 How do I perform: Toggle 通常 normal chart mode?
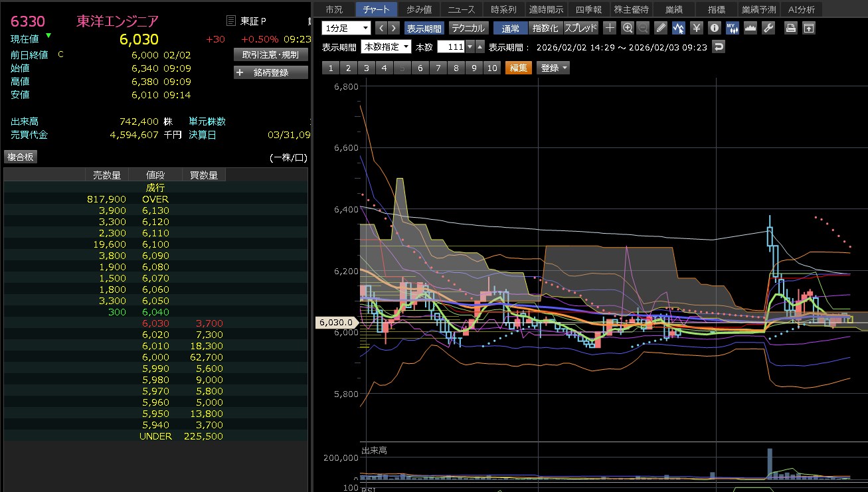click(511, 28)
